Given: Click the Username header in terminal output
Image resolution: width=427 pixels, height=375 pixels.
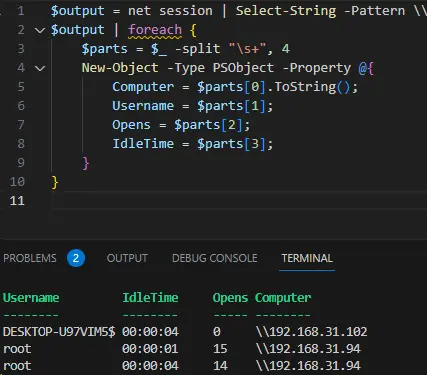Looking at the screenshot, I should (x=31, y=298).
